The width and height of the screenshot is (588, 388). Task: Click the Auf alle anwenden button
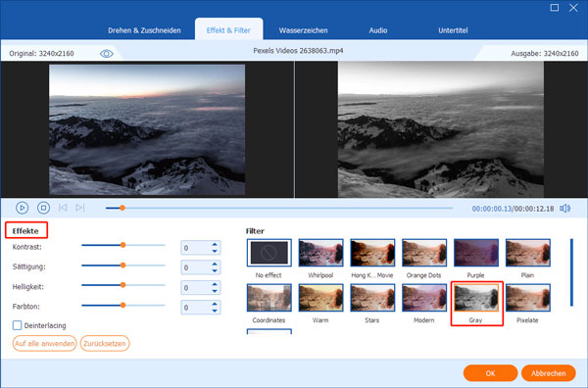pos(45,343)
